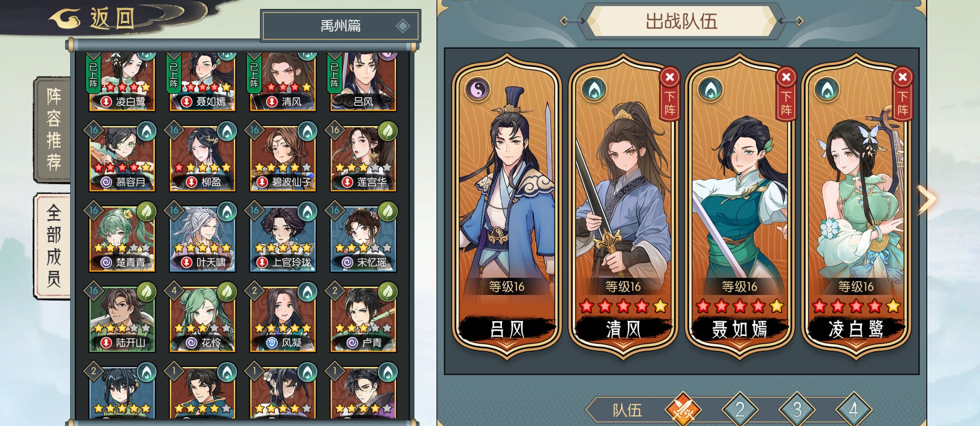980x426 pixels.
Task: Click the yin-yang icon on 吕风's card
Action: 477,89
